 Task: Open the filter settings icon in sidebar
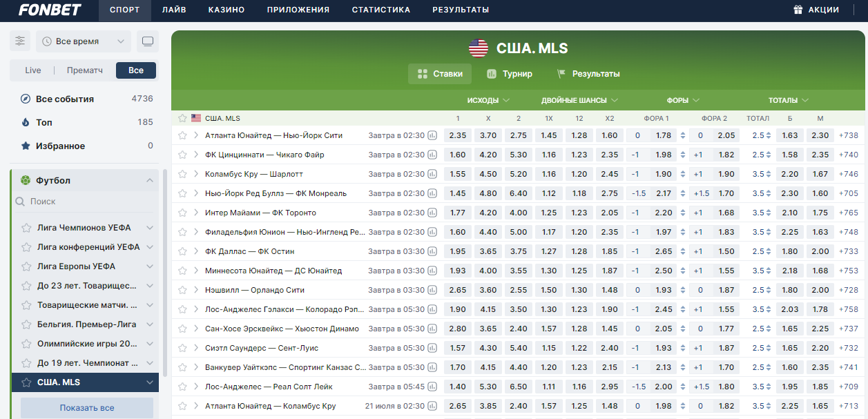(x=20, y=41)
